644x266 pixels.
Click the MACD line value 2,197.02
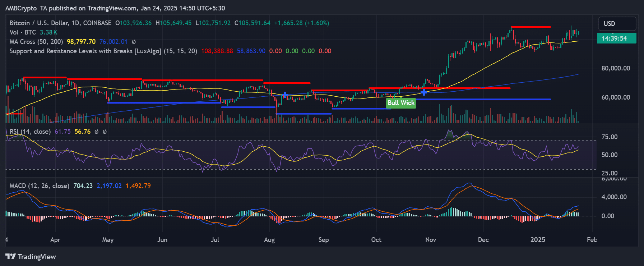pos(109,186)
